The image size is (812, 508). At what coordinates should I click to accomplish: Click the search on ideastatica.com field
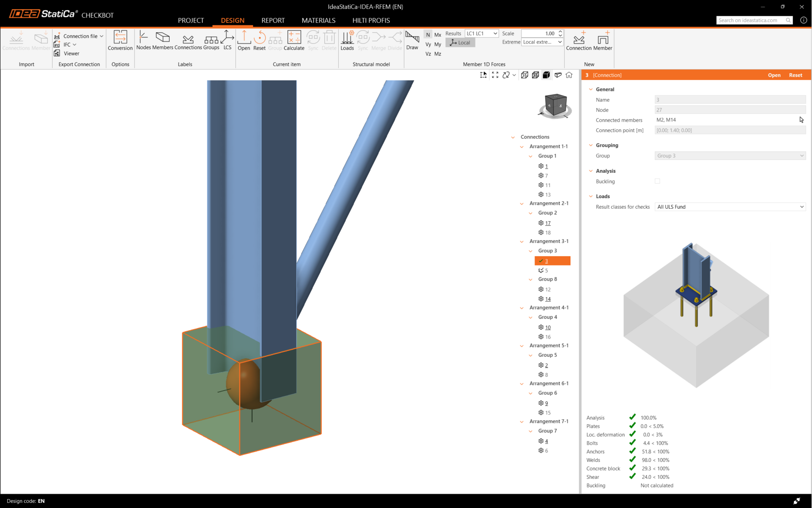(x=751, y=20)
